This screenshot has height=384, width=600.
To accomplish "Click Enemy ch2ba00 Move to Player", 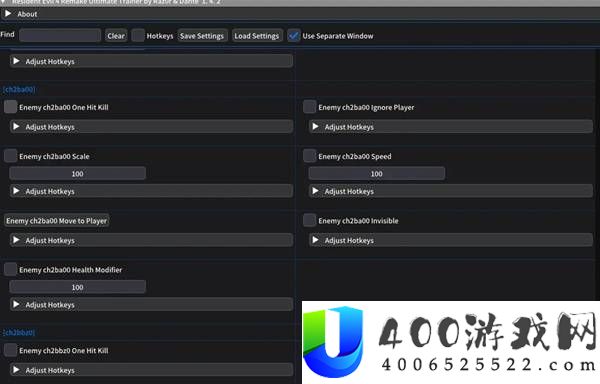I will (x=57, y=221).
